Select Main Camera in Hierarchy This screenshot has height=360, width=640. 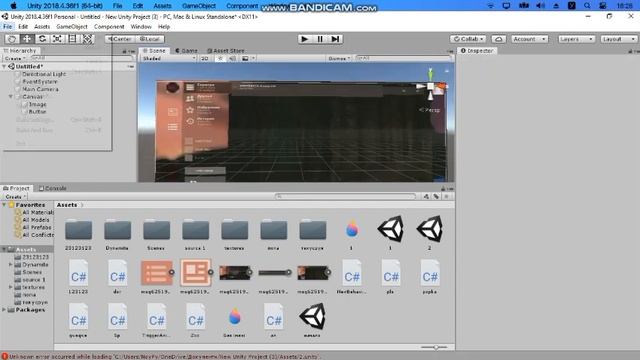pos(40,89)
